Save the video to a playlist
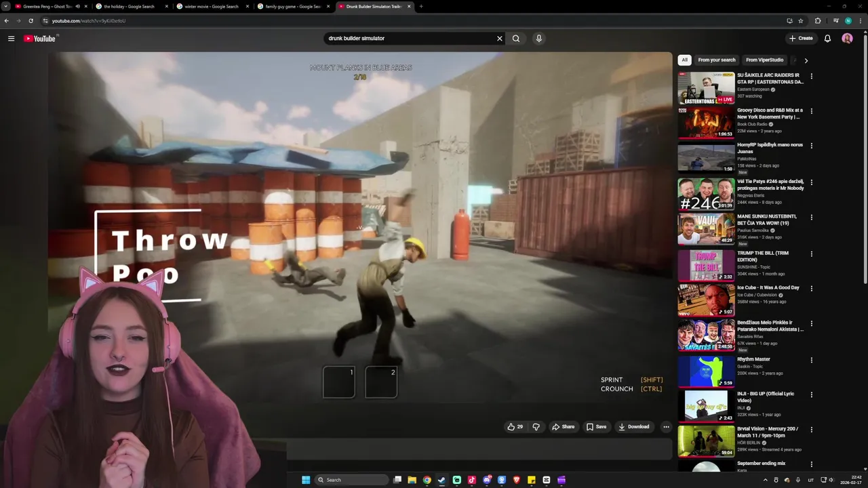The width and height of the screenshot is (868, 488). pyautogui.click(x=597, y=427)
